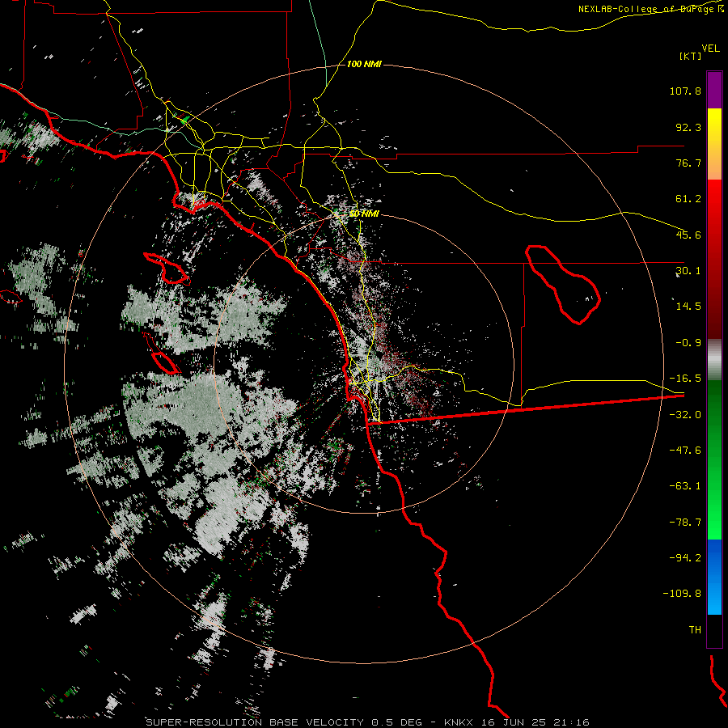Select the 107.8 scale value
Viewport: 728px width, 728px height.
(x=685, y=91)
